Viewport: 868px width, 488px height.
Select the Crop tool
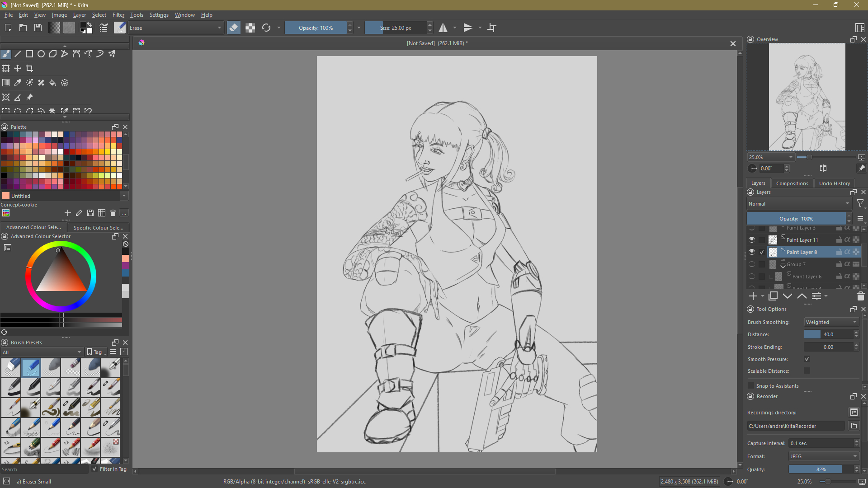[29, 68]
